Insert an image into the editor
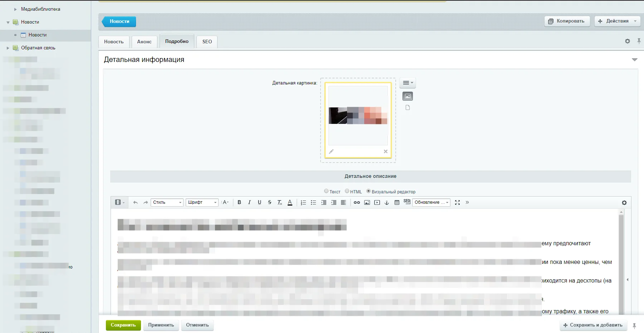The height and width of the screenshot is (333, 644). pyautogui.click(x=367, y=202)
